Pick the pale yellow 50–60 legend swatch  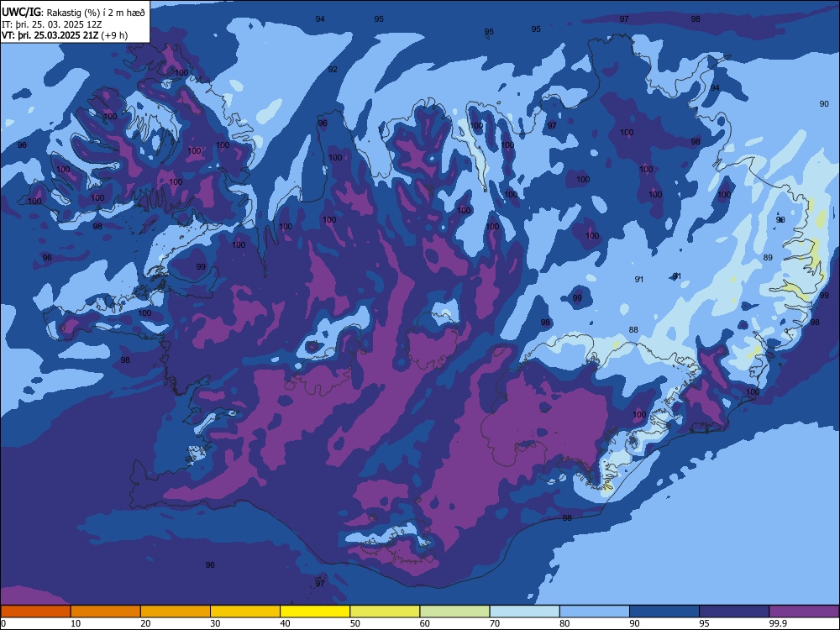[x=385, y=612]
